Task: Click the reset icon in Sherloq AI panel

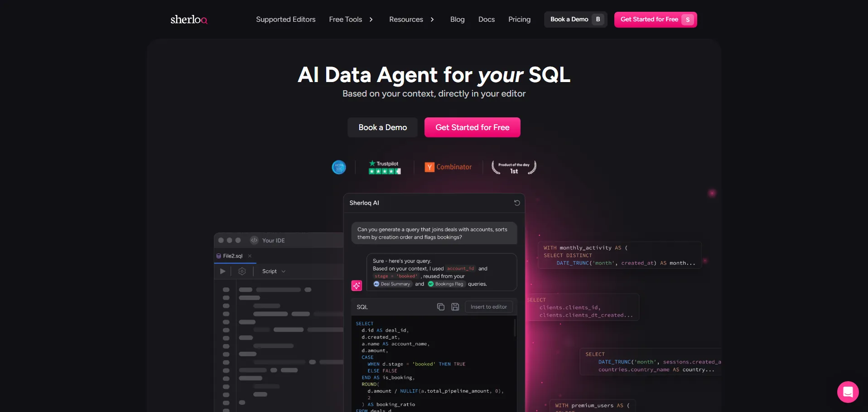Action: coord(516,203)
